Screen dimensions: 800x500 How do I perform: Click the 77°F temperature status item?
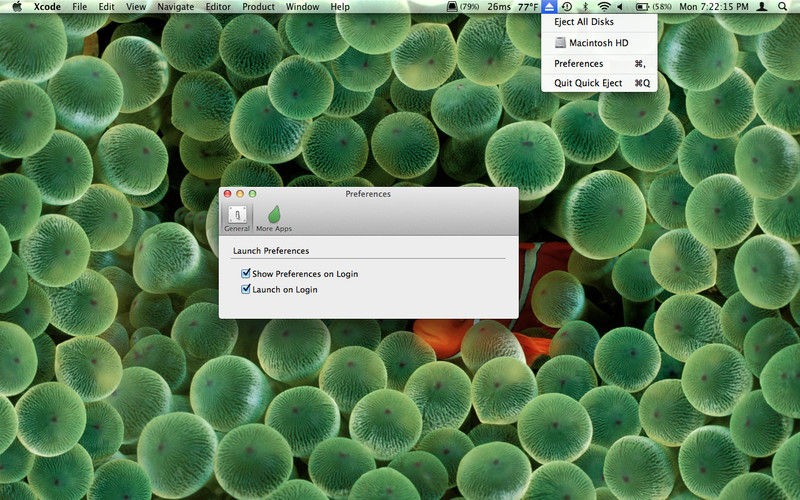(528, 7)
